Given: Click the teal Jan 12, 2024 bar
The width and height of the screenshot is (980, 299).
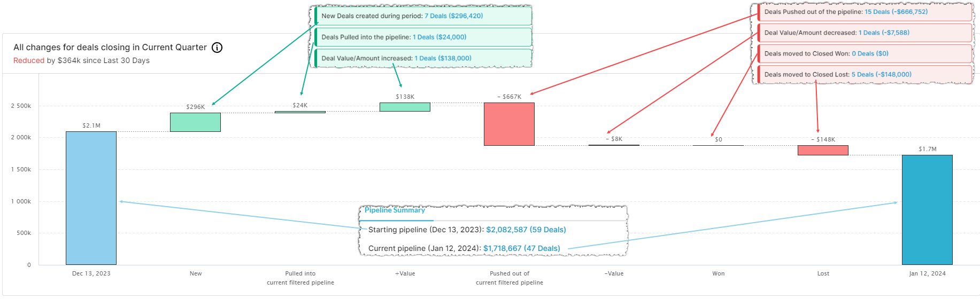Looking at the screenshot, I should [927, 210].
